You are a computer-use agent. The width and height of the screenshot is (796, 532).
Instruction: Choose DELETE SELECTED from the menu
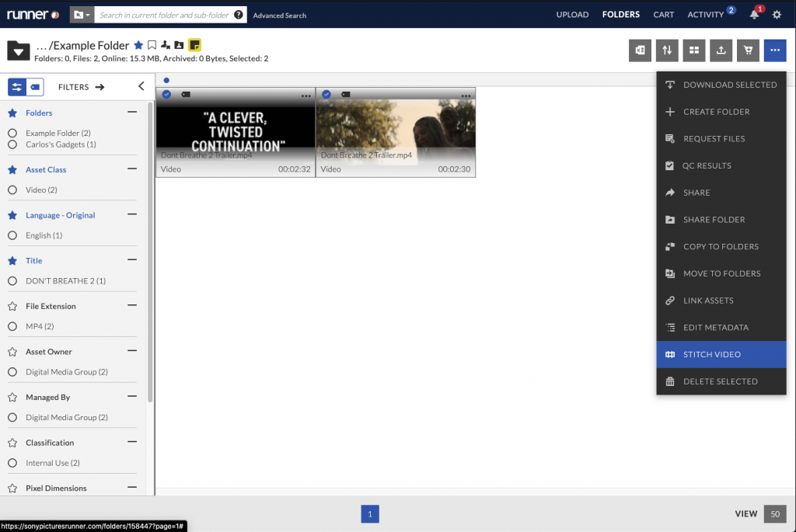pyautogui.click(x=721, y=381)
